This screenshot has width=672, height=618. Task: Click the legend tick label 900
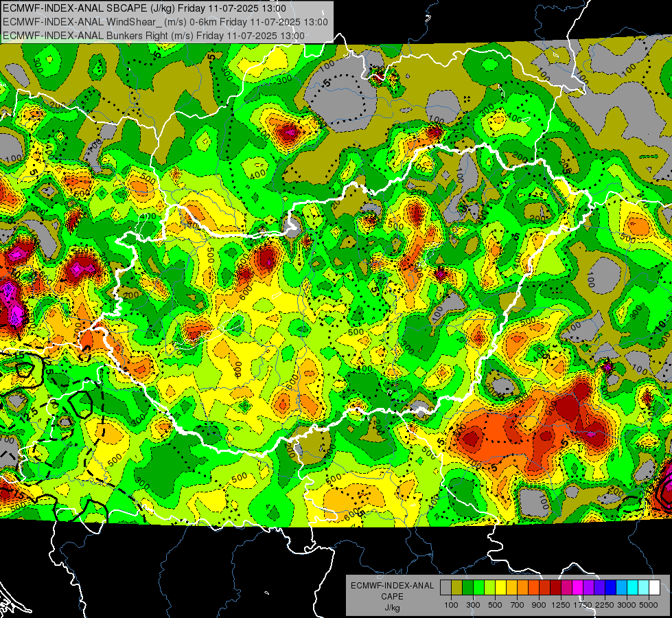click(539, 605)
